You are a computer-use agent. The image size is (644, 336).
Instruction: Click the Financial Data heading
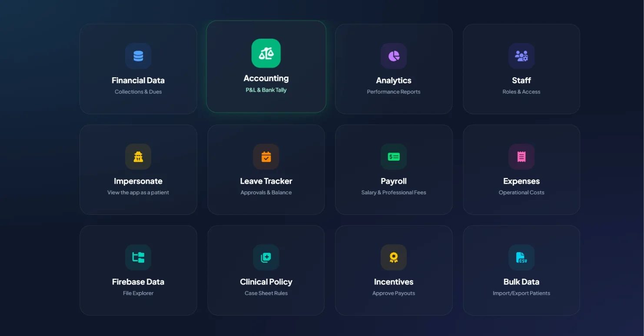pos(138,80)
